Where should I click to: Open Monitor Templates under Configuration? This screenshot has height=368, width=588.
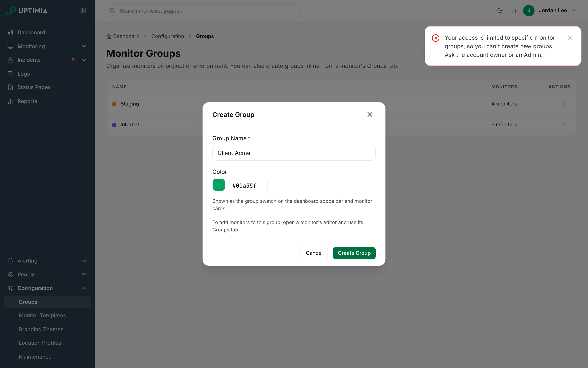pyautogui.click(x=47, y=315)
